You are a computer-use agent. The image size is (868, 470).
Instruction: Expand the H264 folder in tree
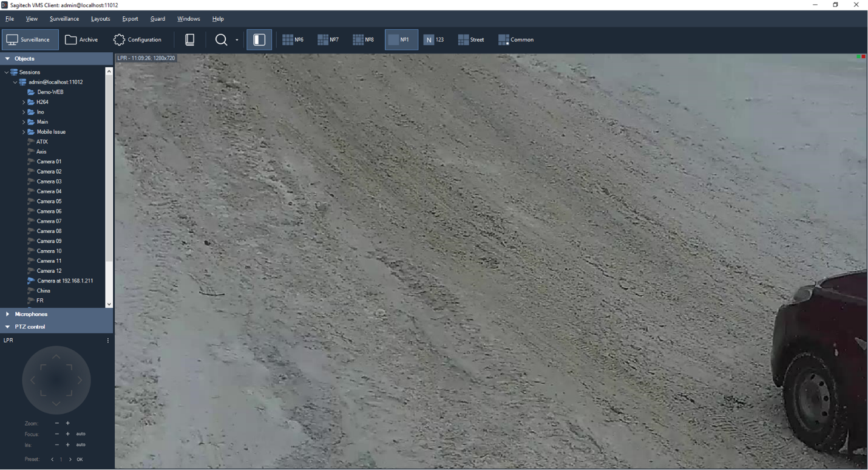point(24,102)
